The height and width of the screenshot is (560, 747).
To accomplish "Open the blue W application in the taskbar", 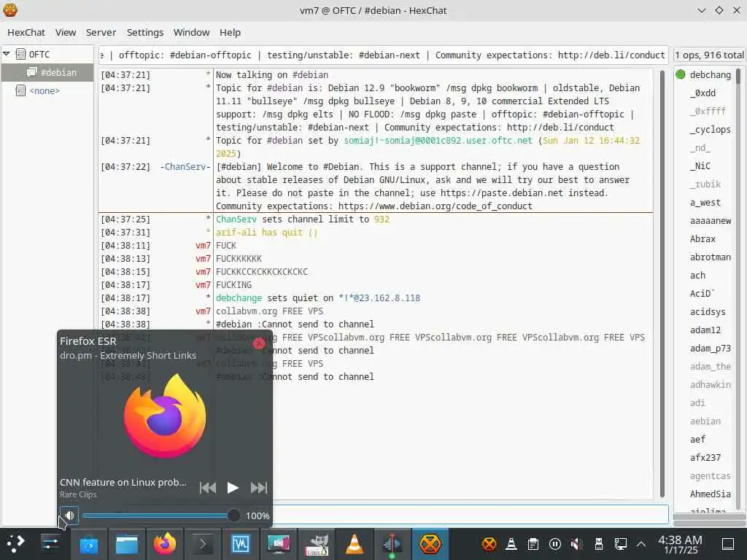I will (x=241, y=543).
